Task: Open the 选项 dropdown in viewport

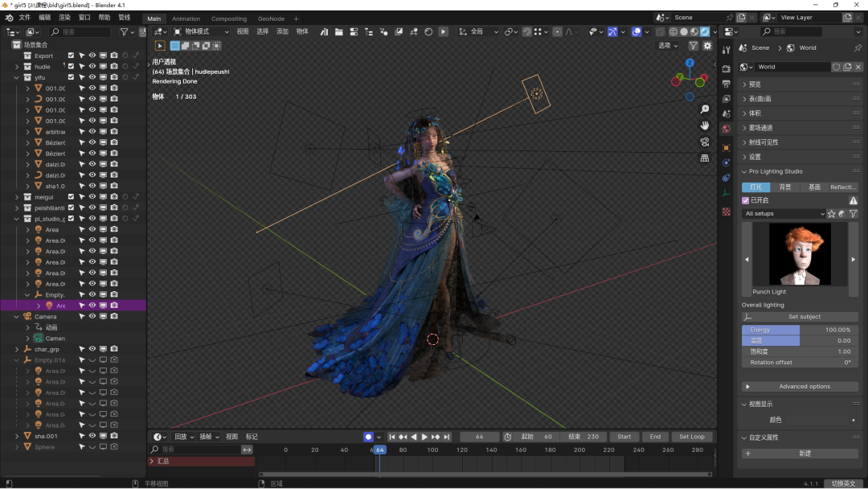Action: pyautogui.click(x=668, y=46)
